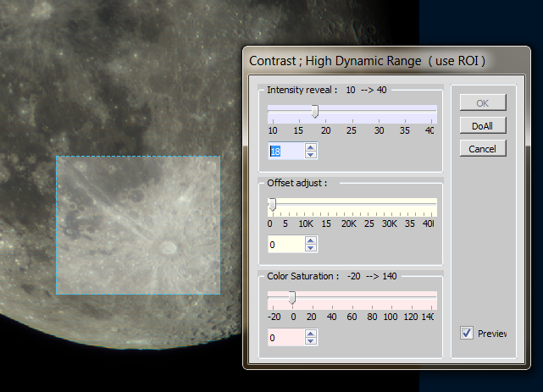Click inside the dashed ROI selection on moon

138,225
